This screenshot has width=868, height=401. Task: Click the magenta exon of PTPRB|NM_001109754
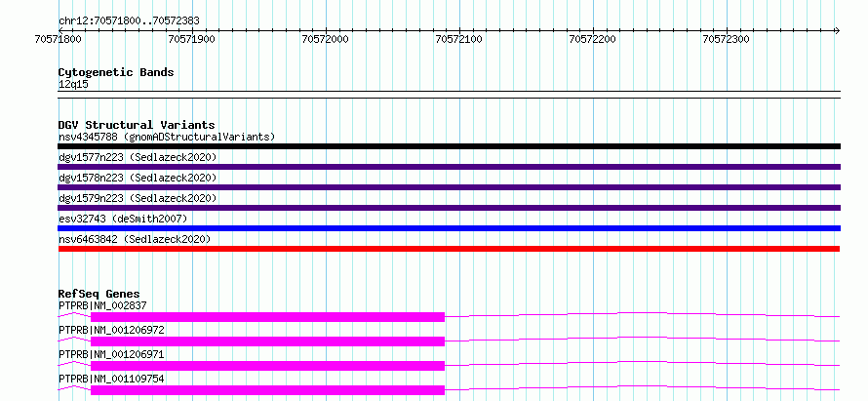[268, 390]
